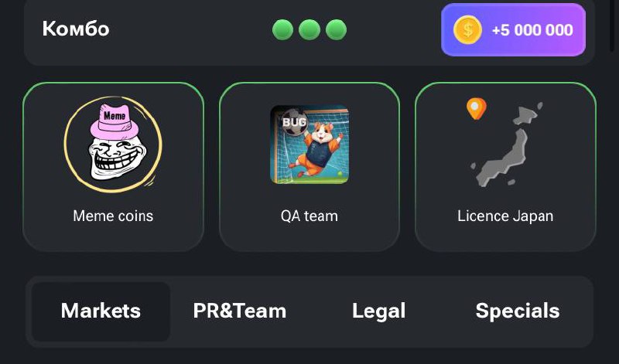Screen dimensions: 619x364
Task: Click the Комбо heading
Action: 76,29
